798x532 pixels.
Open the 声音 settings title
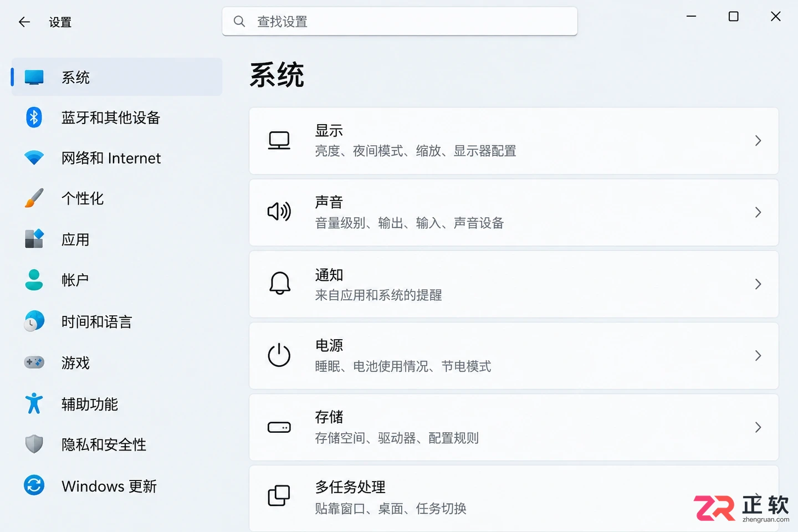(329, 202)
